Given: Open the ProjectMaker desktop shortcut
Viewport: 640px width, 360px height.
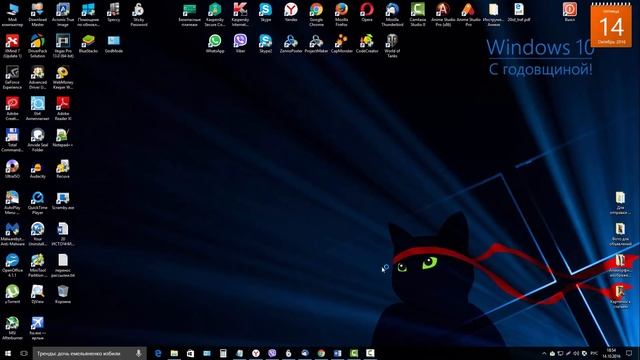Looking at the screenshot, I should point(316,44).
